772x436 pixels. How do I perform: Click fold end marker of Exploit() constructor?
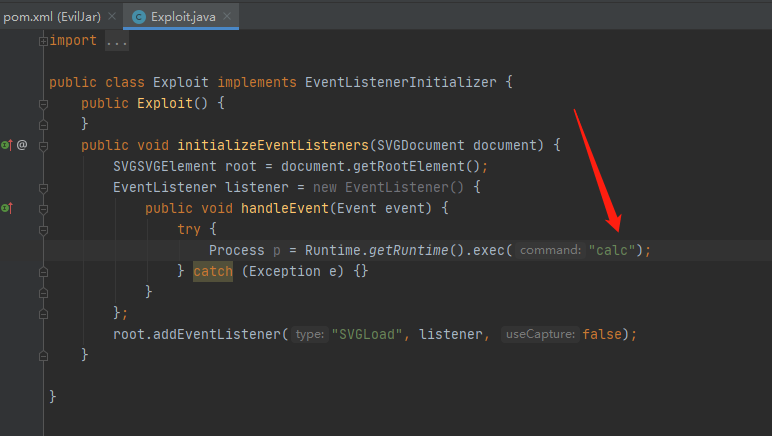(x=43, y=125)
